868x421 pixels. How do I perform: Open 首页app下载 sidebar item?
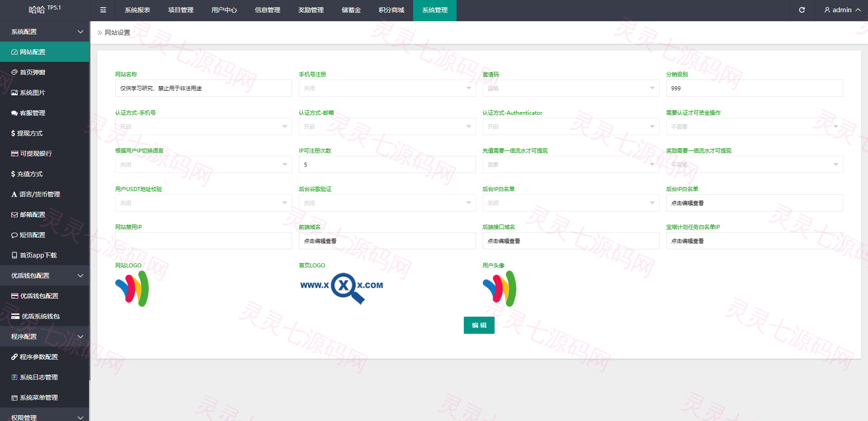[45, 255]
